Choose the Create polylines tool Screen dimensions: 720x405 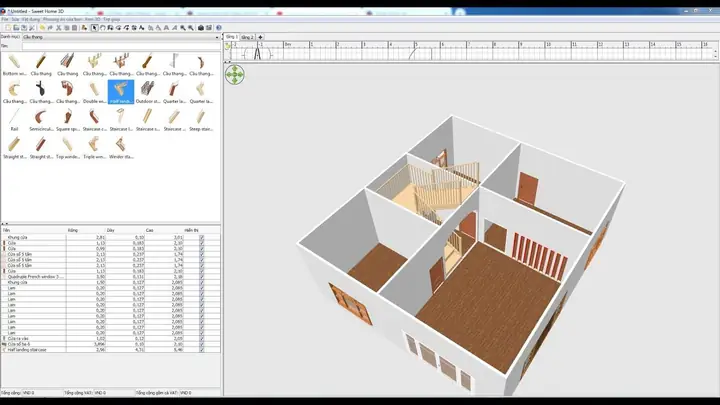point(126,28)
